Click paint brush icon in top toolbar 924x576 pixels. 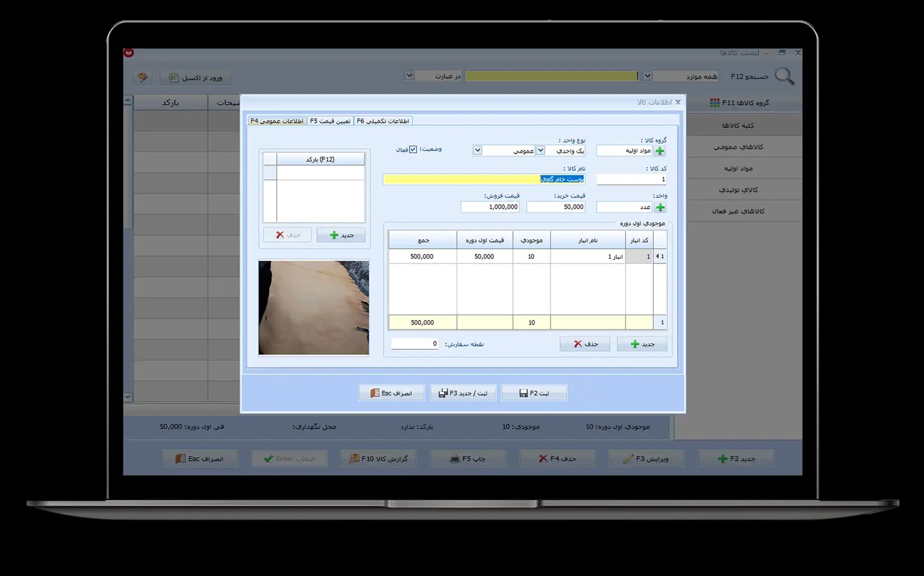(143, 77)
